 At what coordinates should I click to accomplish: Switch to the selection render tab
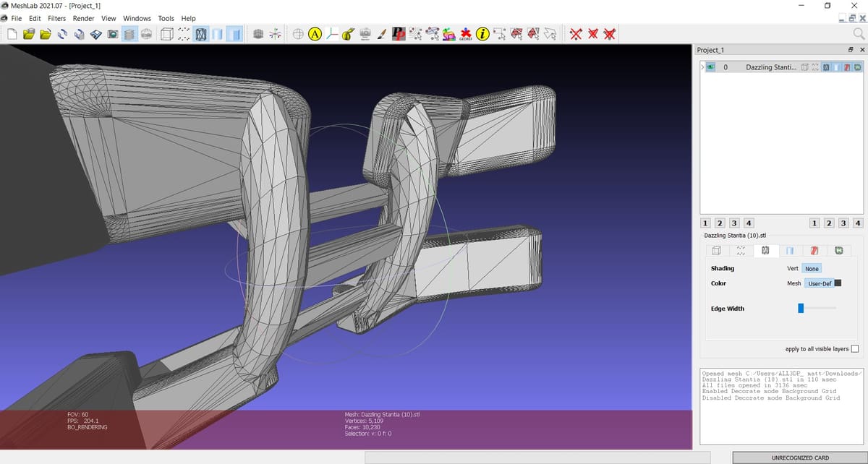coord(814,251)
